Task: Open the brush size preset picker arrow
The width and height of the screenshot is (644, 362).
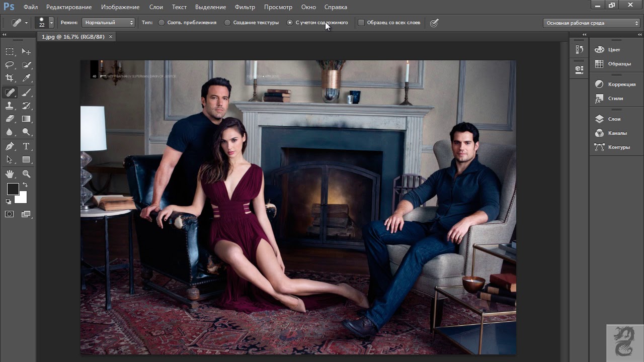Action: click(x=51, y=23)
